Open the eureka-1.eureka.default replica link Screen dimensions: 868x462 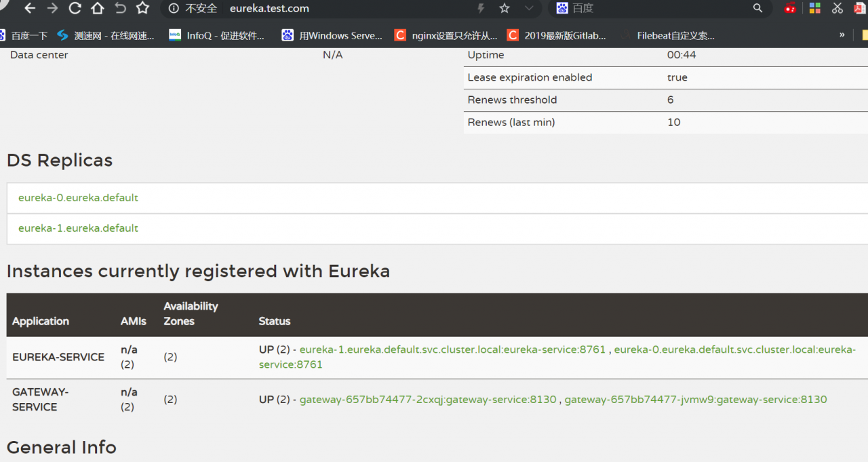[x=78, y=228]
